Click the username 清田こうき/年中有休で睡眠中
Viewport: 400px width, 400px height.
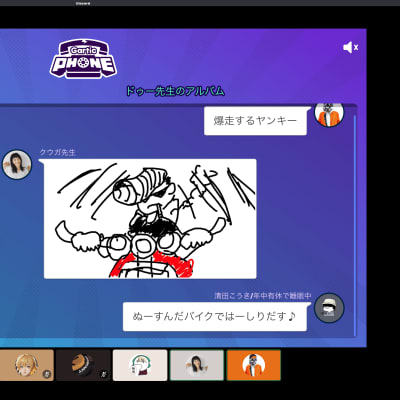point(263,296)
